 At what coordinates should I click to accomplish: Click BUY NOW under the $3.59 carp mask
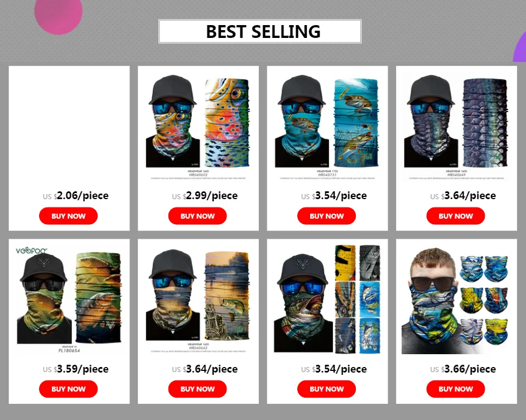(x=69, y=389)
